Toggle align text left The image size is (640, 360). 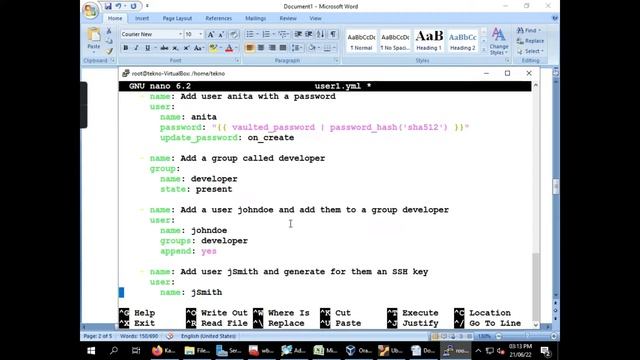coord(250,48)
